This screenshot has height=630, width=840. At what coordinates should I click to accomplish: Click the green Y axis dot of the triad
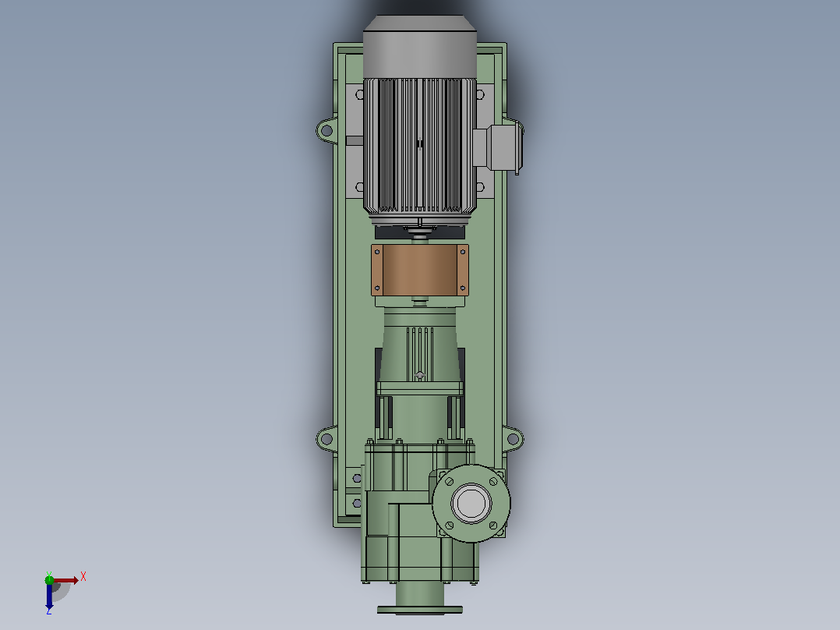(49, 579)
